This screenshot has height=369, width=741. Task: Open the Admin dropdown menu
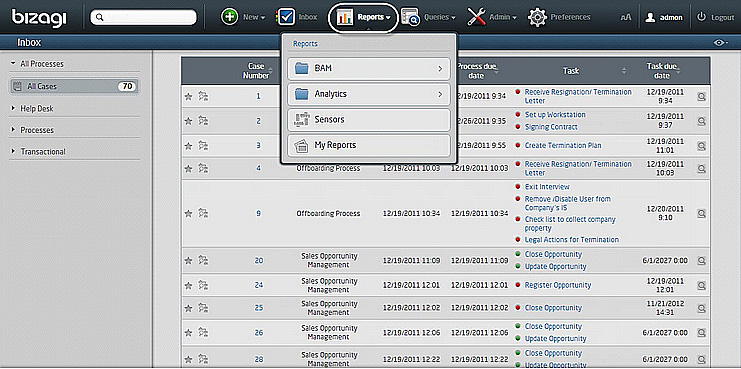click(502, 17)
